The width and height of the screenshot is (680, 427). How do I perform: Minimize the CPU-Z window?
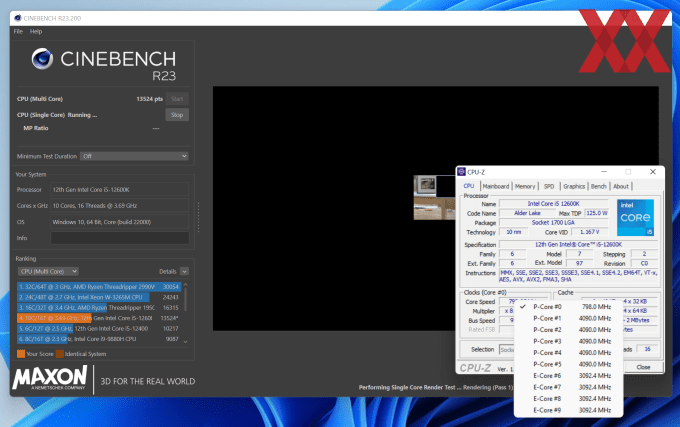point(604,172)
